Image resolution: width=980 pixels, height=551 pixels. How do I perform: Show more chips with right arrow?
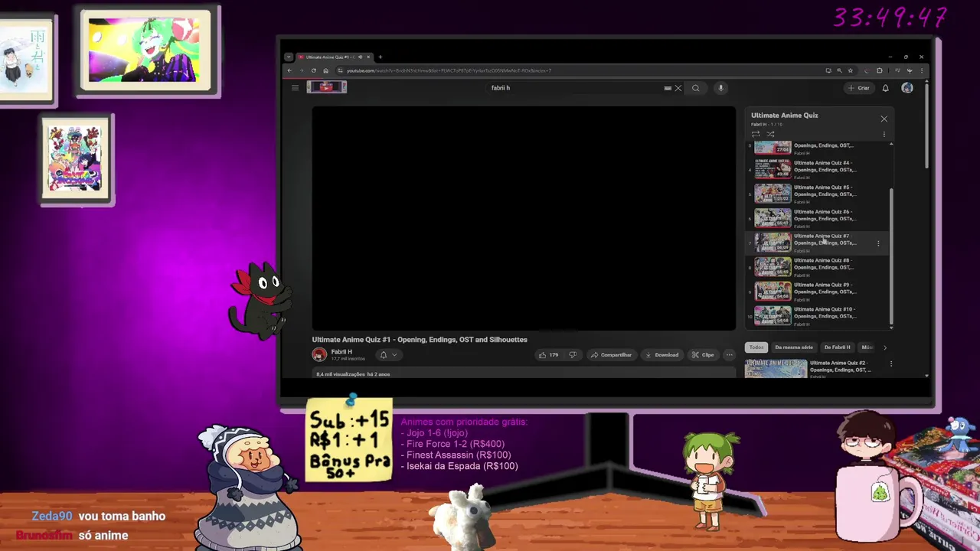coord(885,347)
